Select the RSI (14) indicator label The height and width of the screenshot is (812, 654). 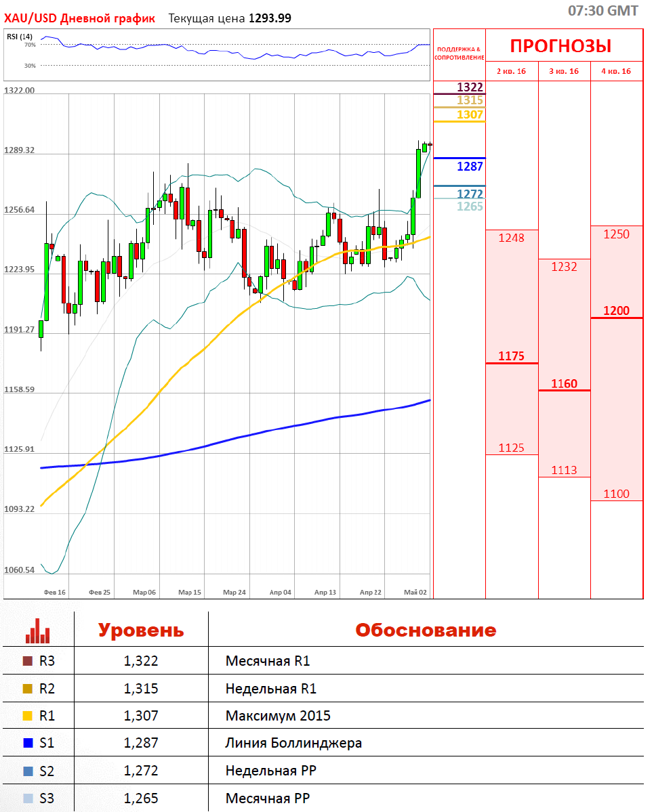(20, 36)
